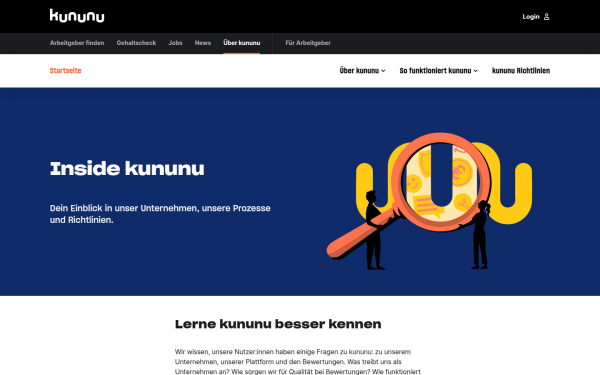Open the Für Arbeitgeber link
Image resolution: width=600 pixels, height=375 pixels.
(308, 43)
